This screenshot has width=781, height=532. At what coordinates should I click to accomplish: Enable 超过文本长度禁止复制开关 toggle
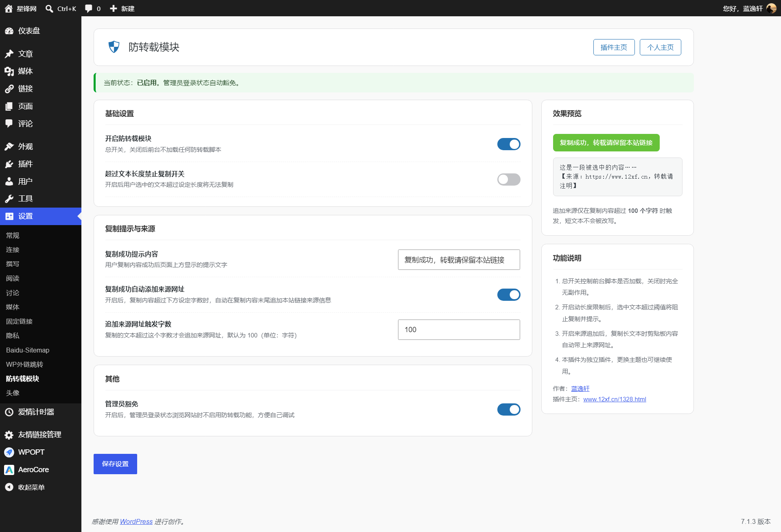[x=509, y=180]
